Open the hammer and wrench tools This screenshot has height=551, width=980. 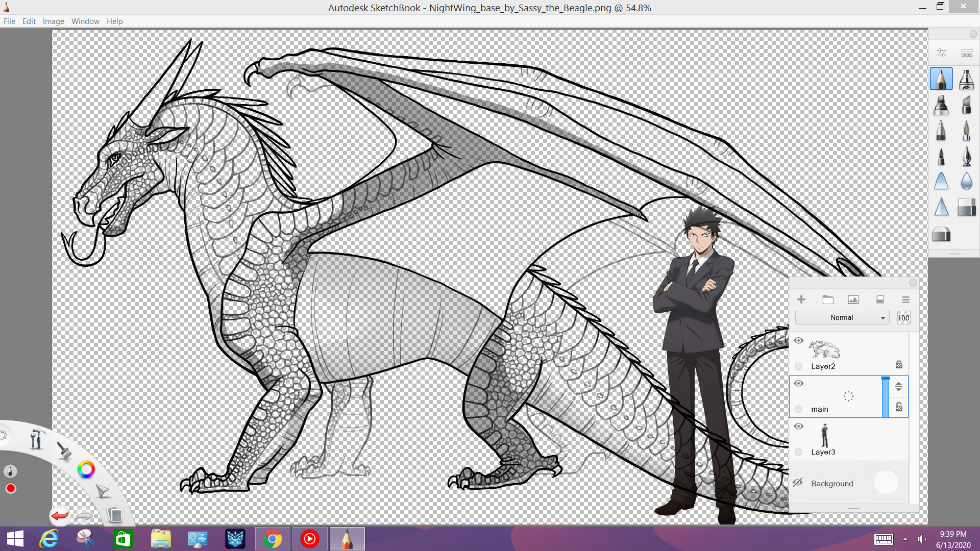point(36,439)
